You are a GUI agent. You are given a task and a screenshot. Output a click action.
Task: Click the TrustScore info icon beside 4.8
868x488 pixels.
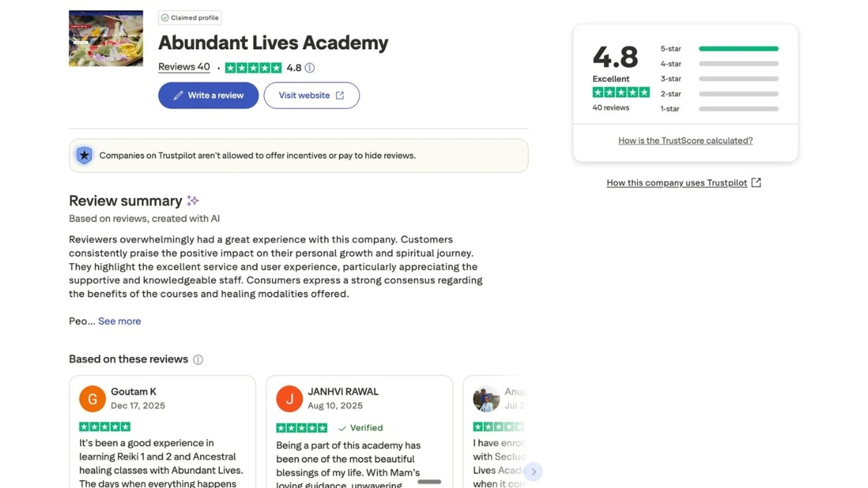(x=310, y=68)
